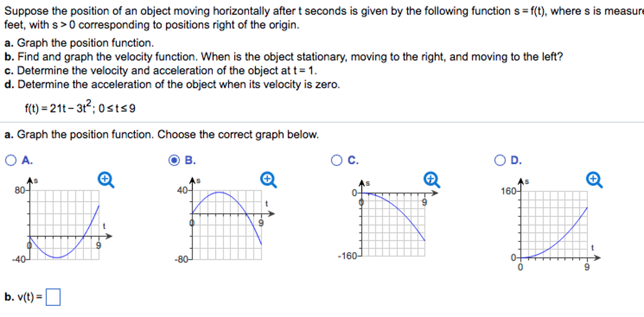Select the radio button for option A
The height and width of the screenshot is (317, 644).
(x=11, y=160)
